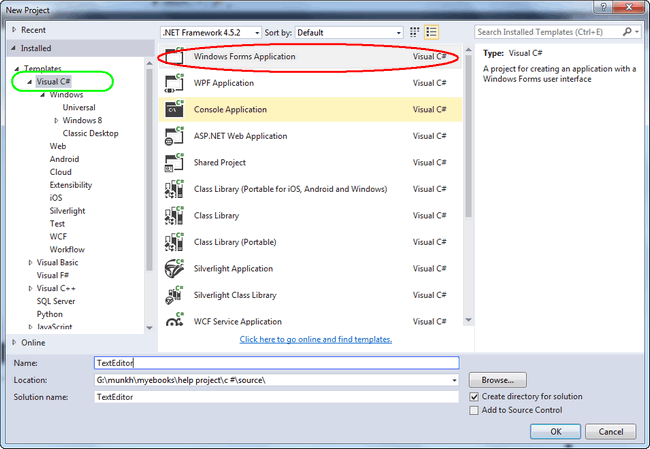Screen dimensions: 650x449
Task: Select the Silverlight category in tree
Action: 67,211
